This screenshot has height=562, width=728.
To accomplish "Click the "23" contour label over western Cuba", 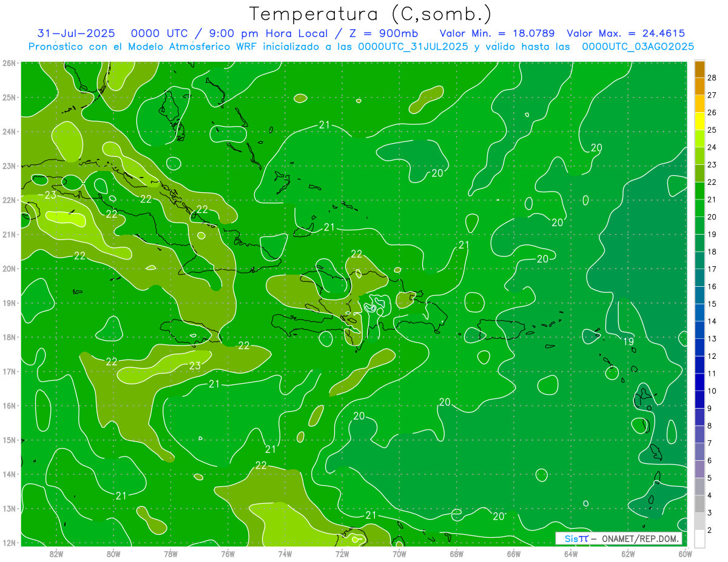I will coord(50,195).
